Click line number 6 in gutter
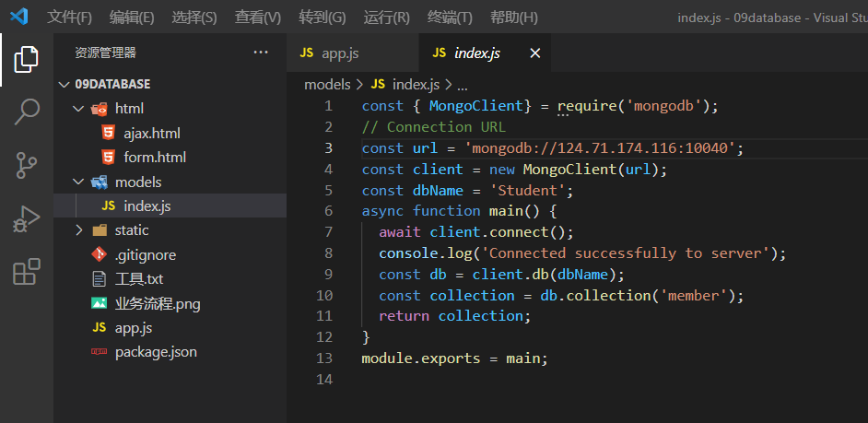 coord(329,211)
